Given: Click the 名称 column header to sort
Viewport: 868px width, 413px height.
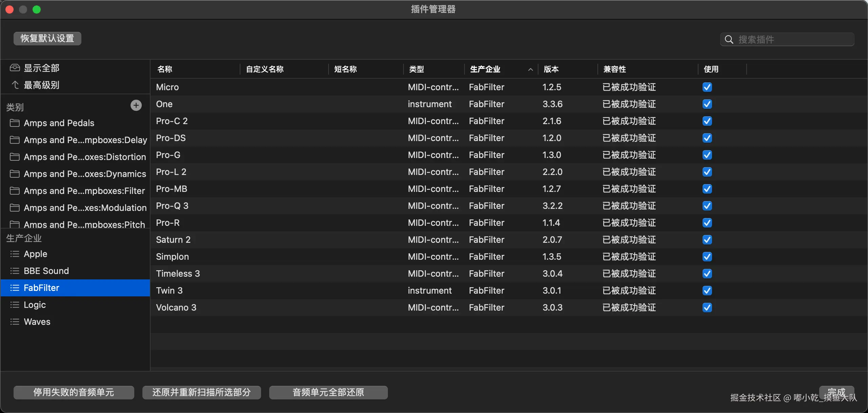Looking at the screenshot, I should point(164,69).
